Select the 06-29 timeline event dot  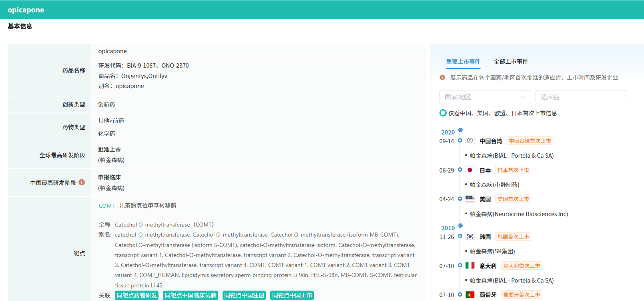click(x=460, y=170)
